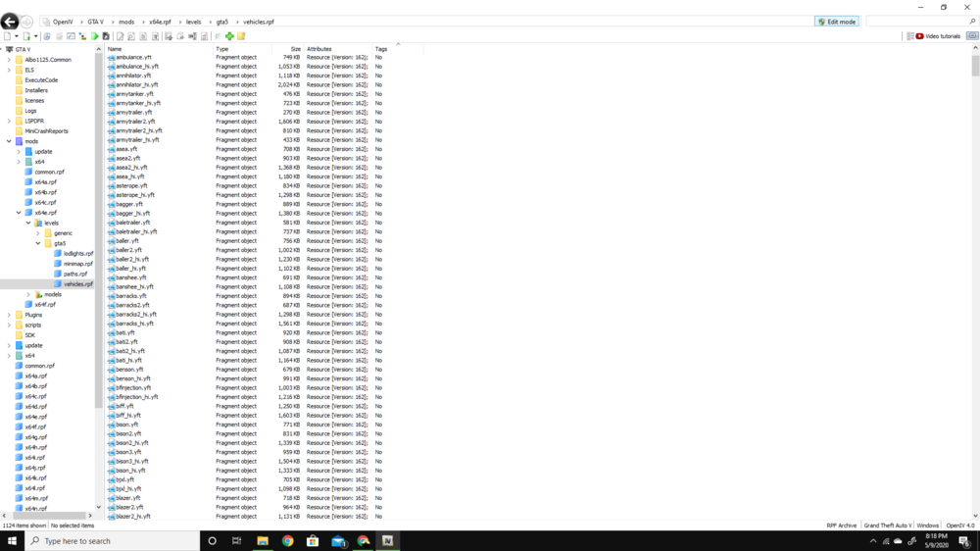Open File Explorer from taskbar

[263, 541]
